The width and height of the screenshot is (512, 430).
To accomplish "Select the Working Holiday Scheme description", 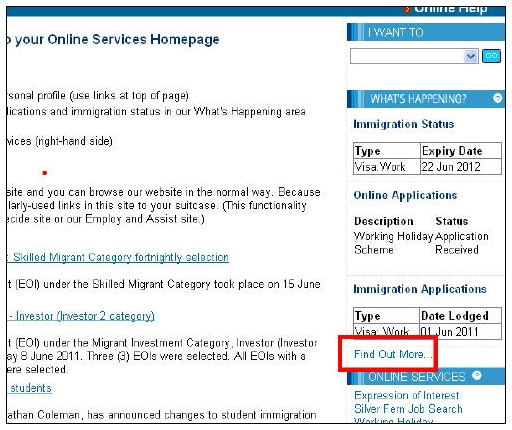I will pos(393,243).
